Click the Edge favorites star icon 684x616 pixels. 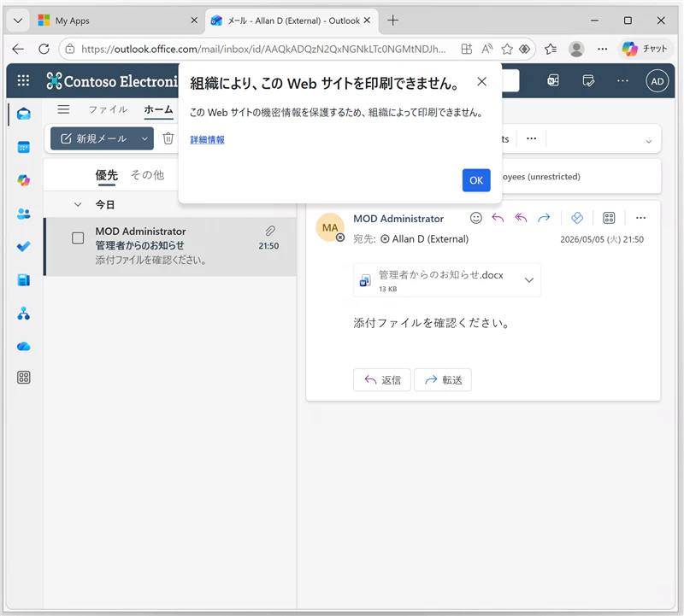(506, 49)
